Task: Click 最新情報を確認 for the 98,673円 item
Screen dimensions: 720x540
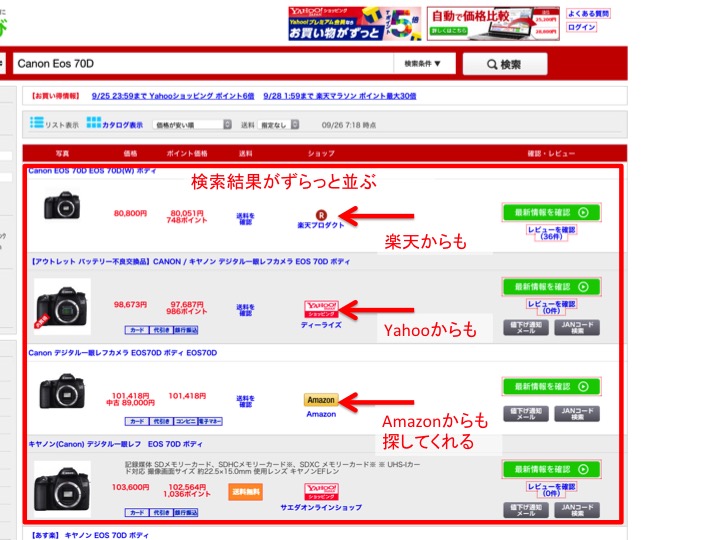Action: [x=551, y=287]
